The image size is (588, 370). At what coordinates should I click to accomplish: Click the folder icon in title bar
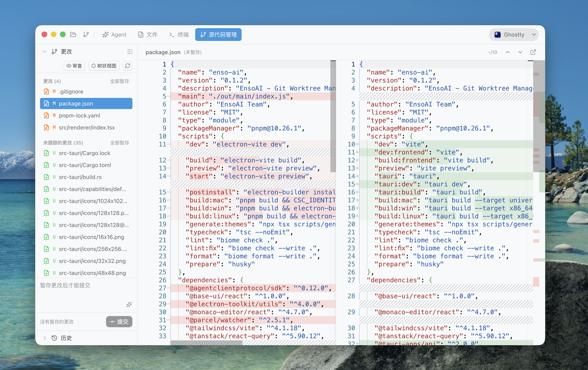click(73, 34)
